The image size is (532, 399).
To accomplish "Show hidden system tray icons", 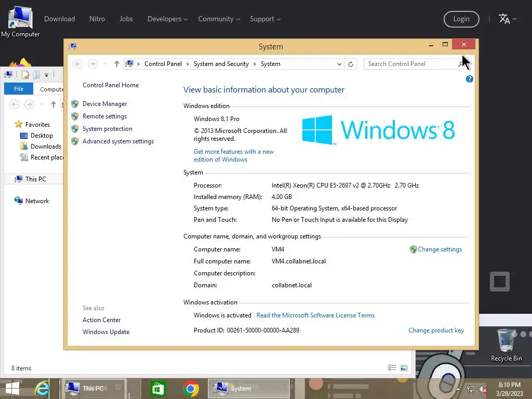I will tap(458, 389).
